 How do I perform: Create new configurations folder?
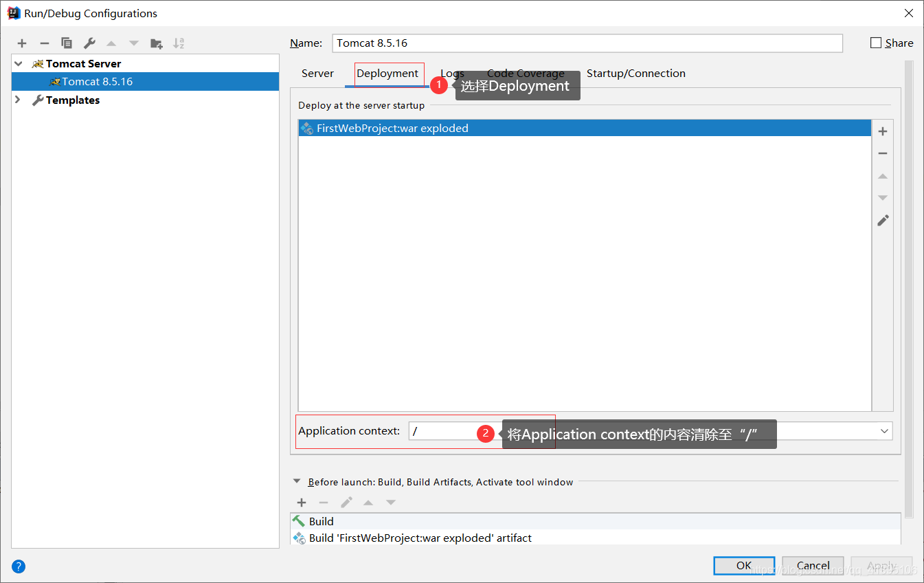pos(157,43)
